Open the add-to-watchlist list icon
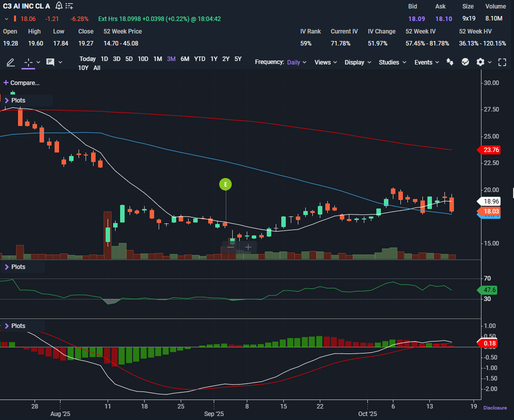Viewport: 514px width, 420px height. pos(69,6)
